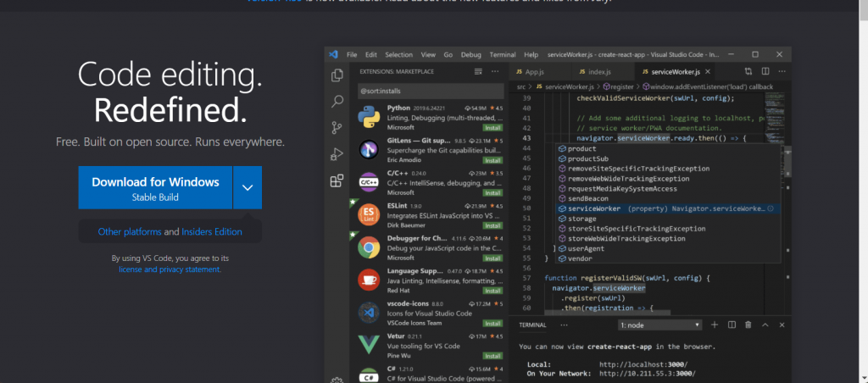Select the sendBeacon suggestion
Screen dimensions: 868x383
[668, 198]
